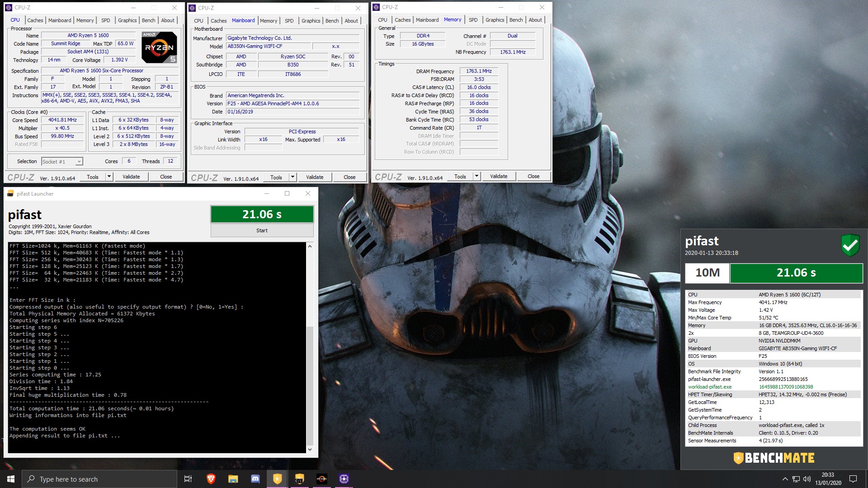Click Tools button in first CPU-Z

click(93, 177)
